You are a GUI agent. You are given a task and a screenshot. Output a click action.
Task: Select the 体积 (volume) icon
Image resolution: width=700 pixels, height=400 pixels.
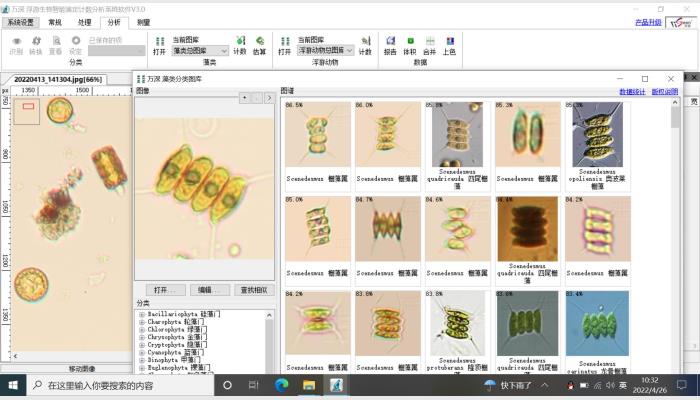click(x=409, y=44)
